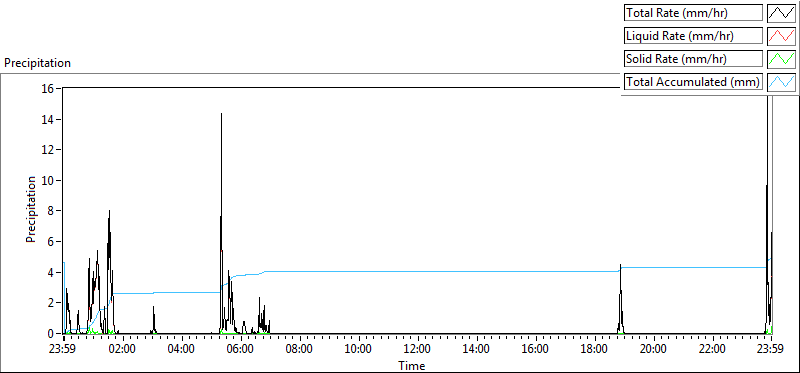Click the green Solid Rate plot icon

click(781, 59)
